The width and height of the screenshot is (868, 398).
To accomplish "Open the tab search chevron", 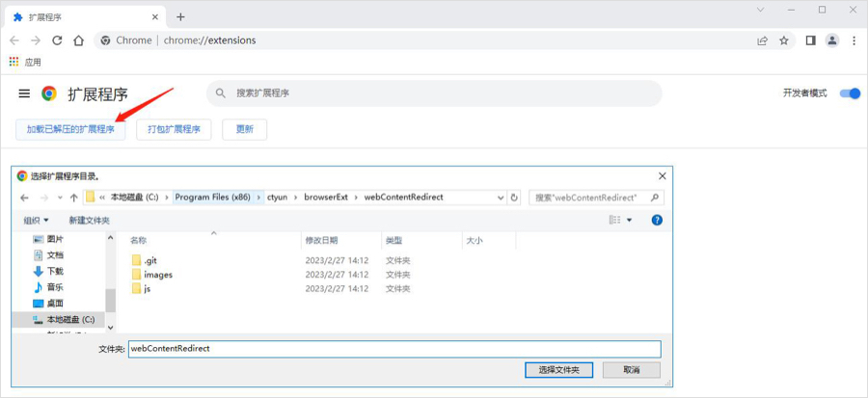I will coord(761,10).
